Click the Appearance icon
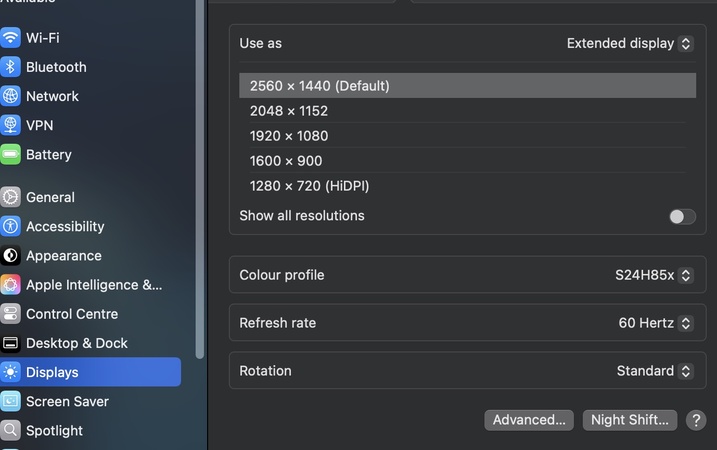This screenshot has width=717, height=450. click(x=10, y=256)
